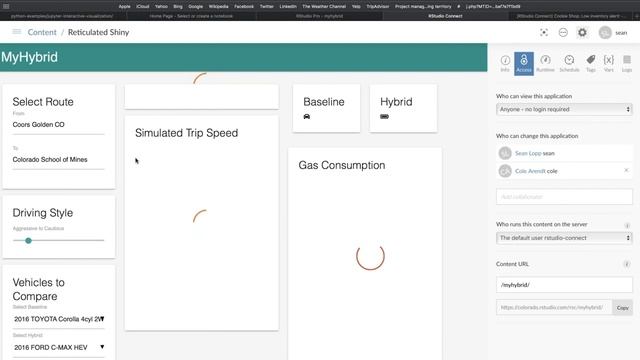
Task: Open the Wikipedia bookmark
Action: pyautogui.click(x=218, y=7)
